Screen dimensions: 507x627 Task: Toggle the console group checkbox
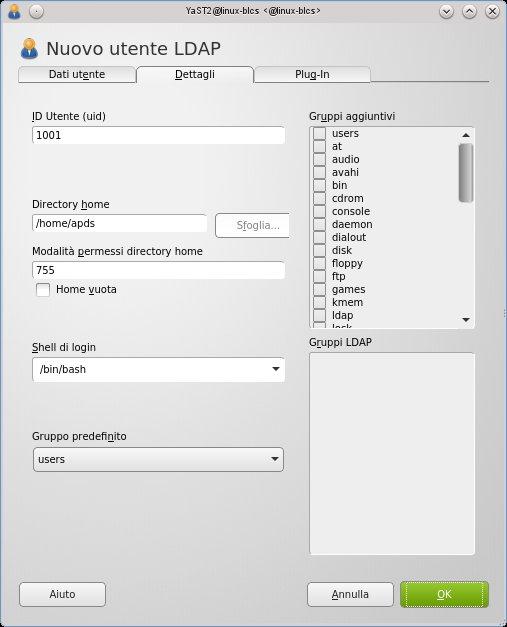click(319, 212)
